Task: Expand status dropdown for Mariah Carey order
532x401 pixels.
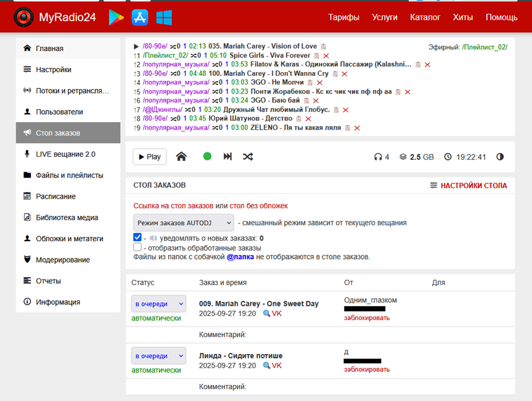Action: 158,304
